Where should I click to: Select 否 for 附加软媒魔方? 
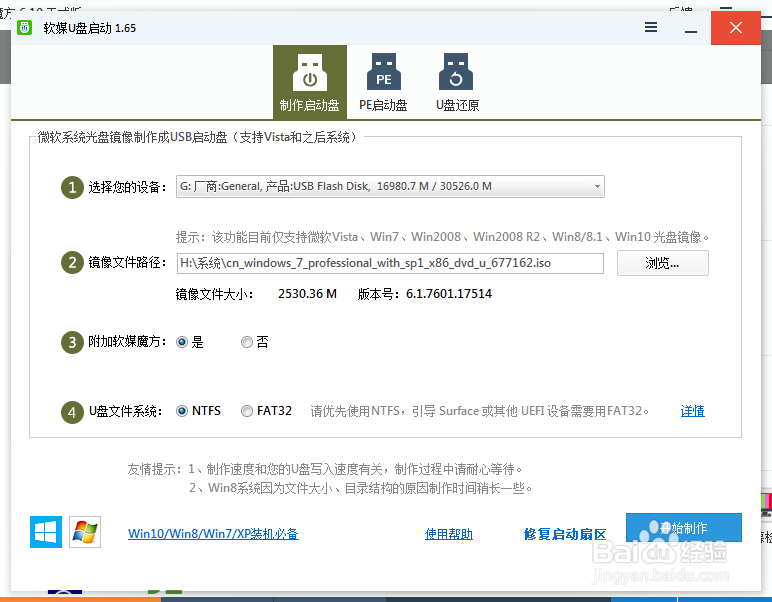(255, 342)
